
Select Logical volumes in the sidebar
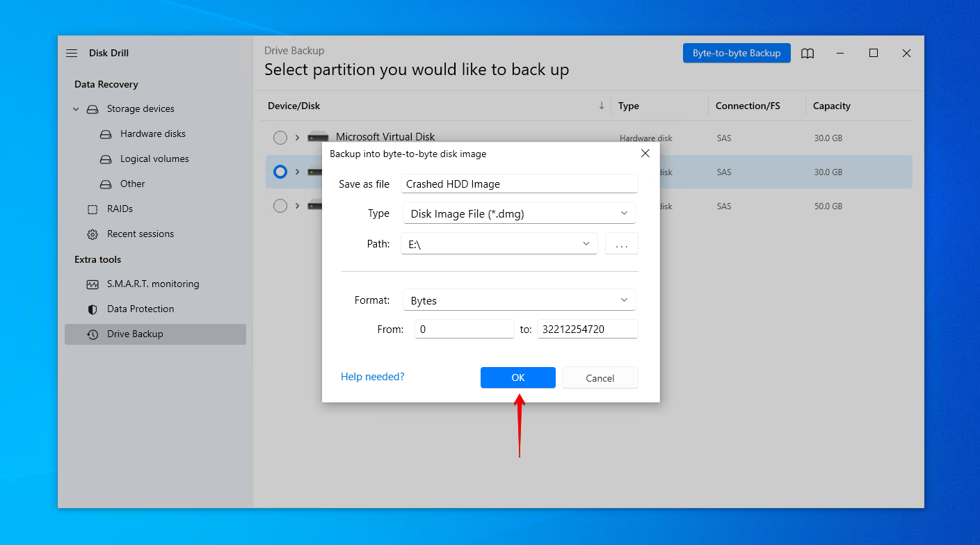pos(106,158)
